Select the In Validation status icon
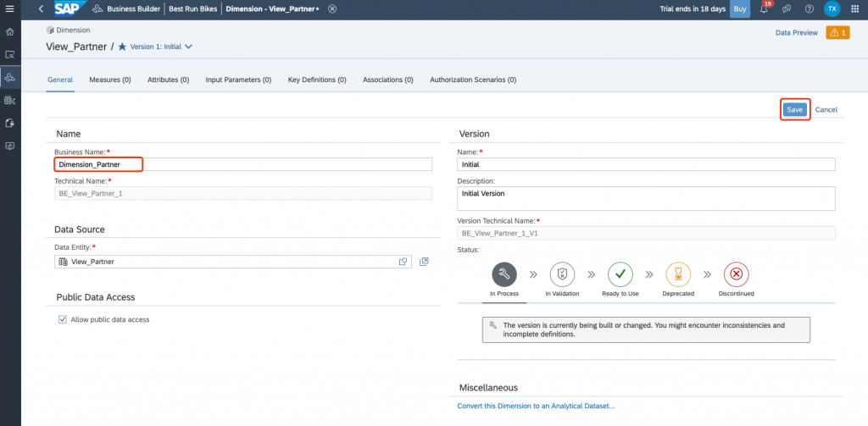 pyautogui.click(x=563, y=274)
